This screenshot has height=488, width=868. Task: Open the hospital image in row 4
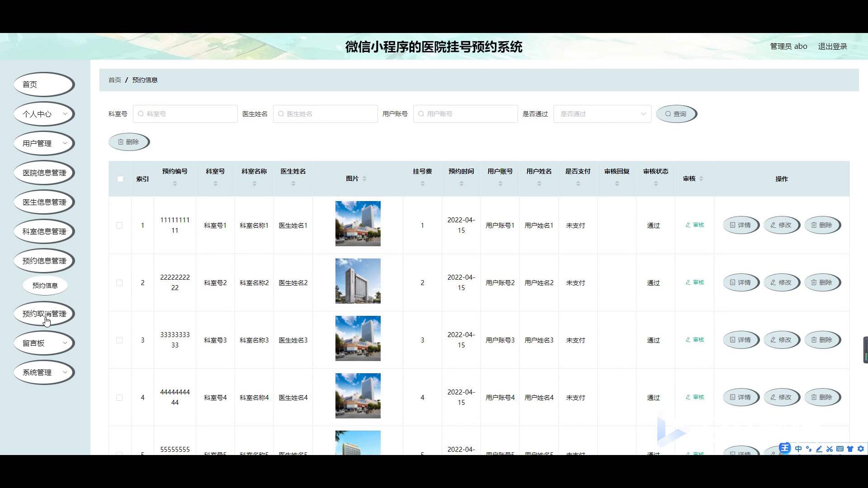(x=358, y=396)
